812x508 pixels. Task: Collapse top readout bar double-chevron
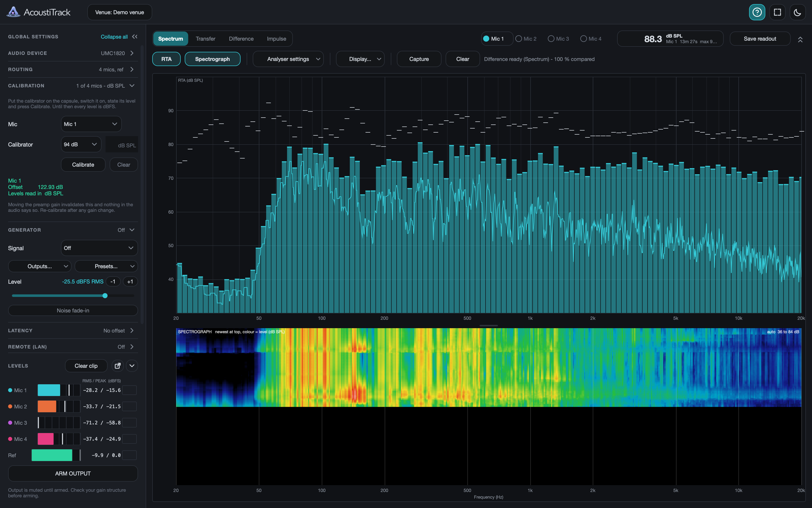(800, 39)
